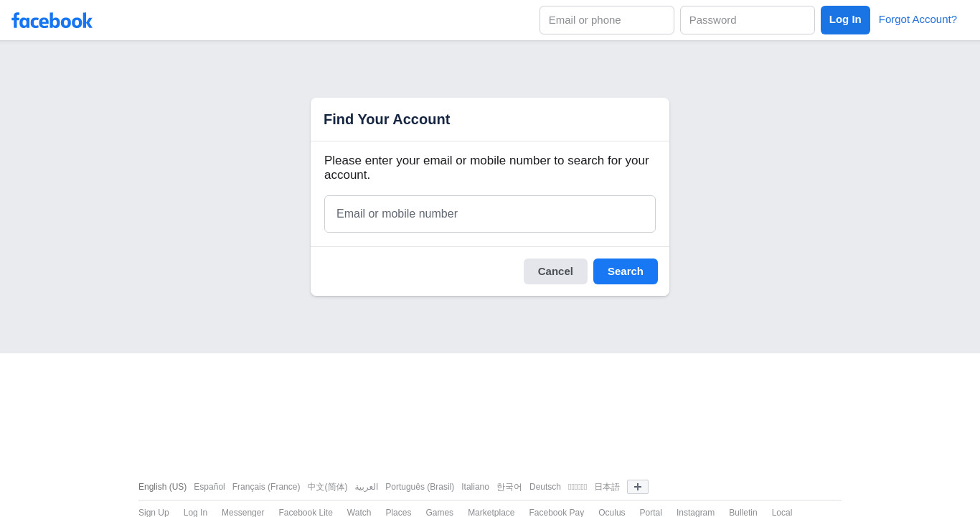980x517 pixels.
Task: Cancel the account search
Action: pos(555,271)
